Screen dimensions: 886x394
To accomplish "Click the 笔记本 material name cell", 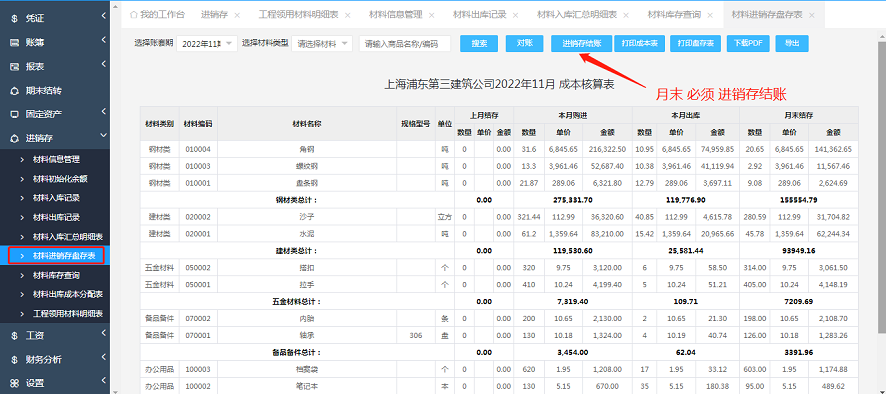I will (x=307, y=386).
